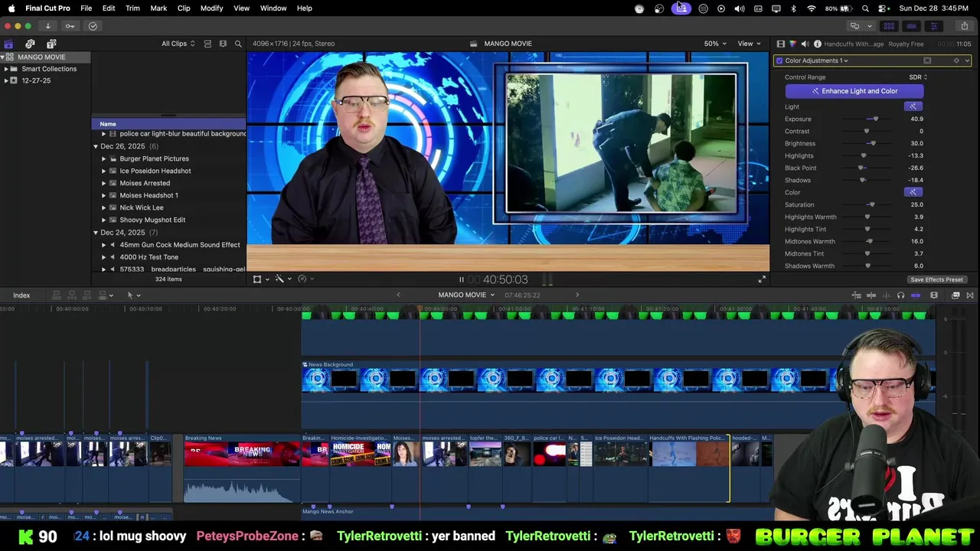Image resolution: width=980 pixels, height=551 pixels.
Task: Open the Edit menu
Action: point(109,8)
